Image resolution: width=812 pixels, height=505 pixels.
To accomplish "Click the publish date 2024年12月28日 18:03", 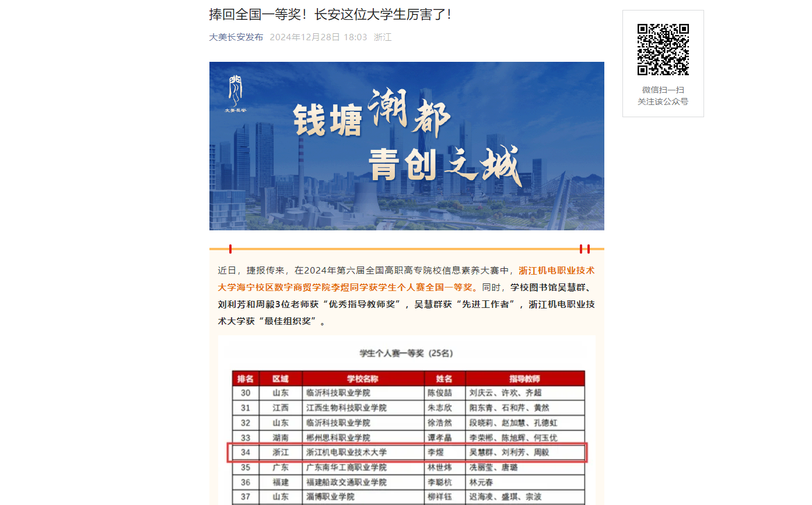I will pos(318,37).
